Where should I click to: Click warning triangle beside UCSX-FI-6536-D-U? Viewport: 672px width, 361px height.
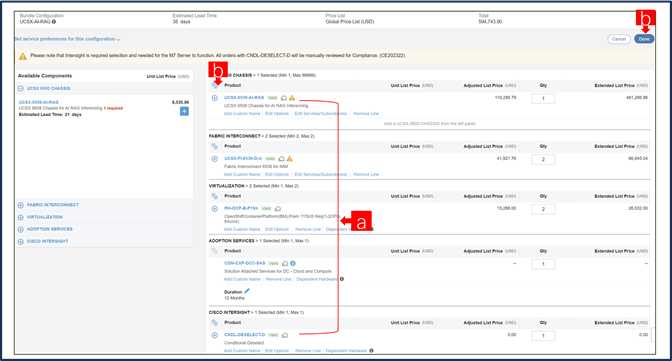click(x=290, y=159)
